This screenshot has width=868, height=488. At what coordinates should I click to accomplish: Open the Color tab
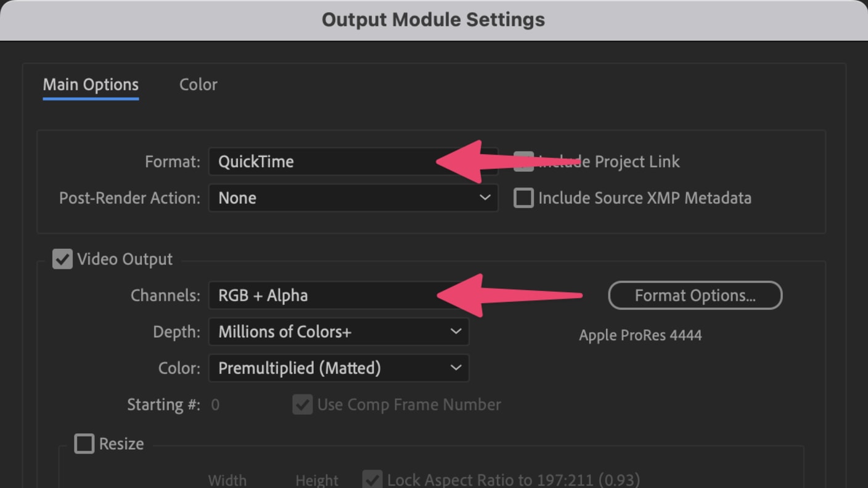pos(198,84)
